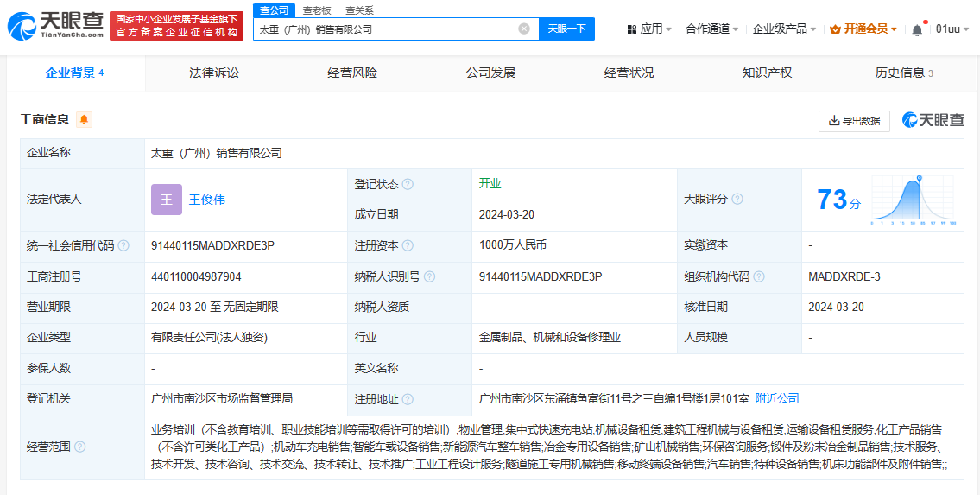
Task: Click help icon next to 经营范围
Action: pos(80,447)
